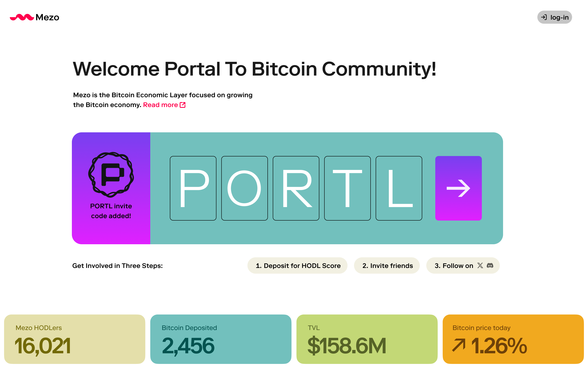Select the O invite code box
Image resolution: width=588 pixels, height=368 pixels.
(245, 188)
